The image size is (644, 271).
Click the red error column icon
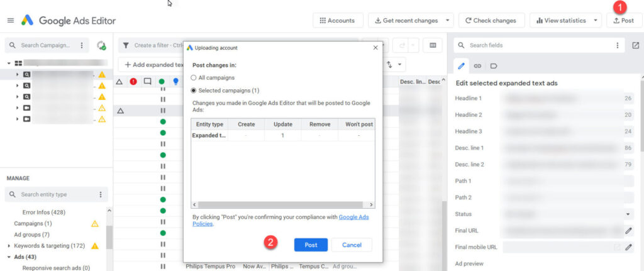point(133,81)
